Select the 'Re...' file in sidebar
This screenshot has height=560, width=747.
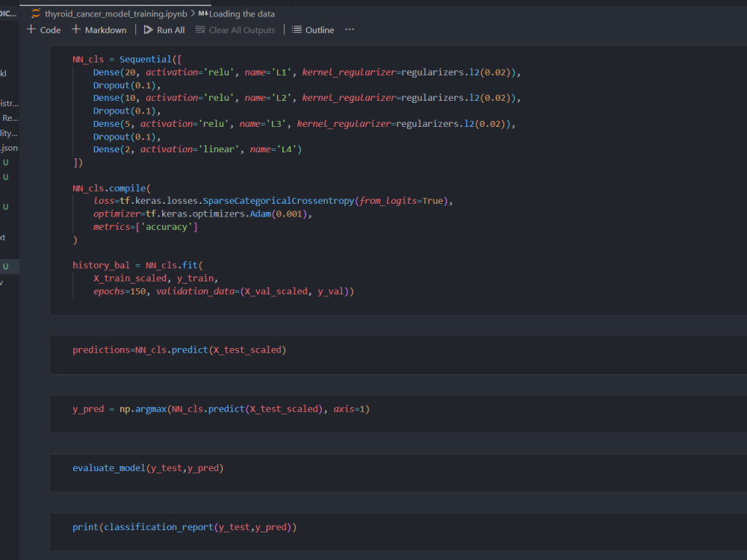(x=10, y=118)
